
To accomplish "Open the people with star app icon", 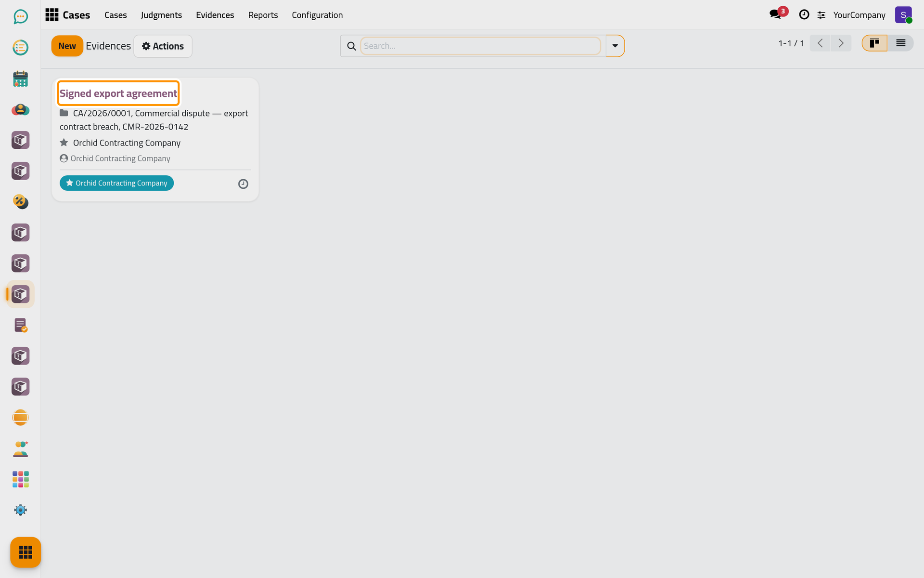I will [x=20, y=448].
